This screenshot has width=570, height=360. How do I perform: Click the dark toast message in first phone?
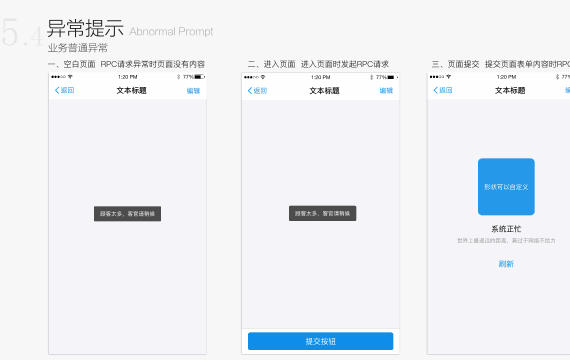coord(127,213)
